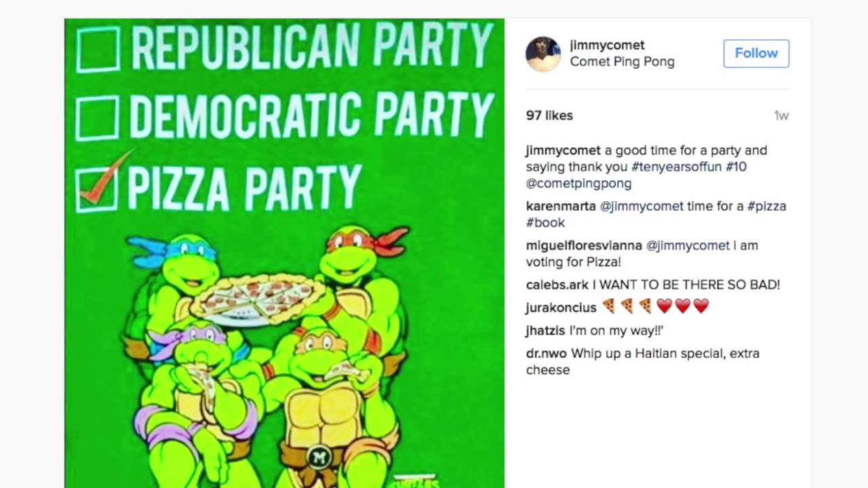Visit miguelfloresvianna's profile
Screen dimensions: 868x488
[584, 245]
